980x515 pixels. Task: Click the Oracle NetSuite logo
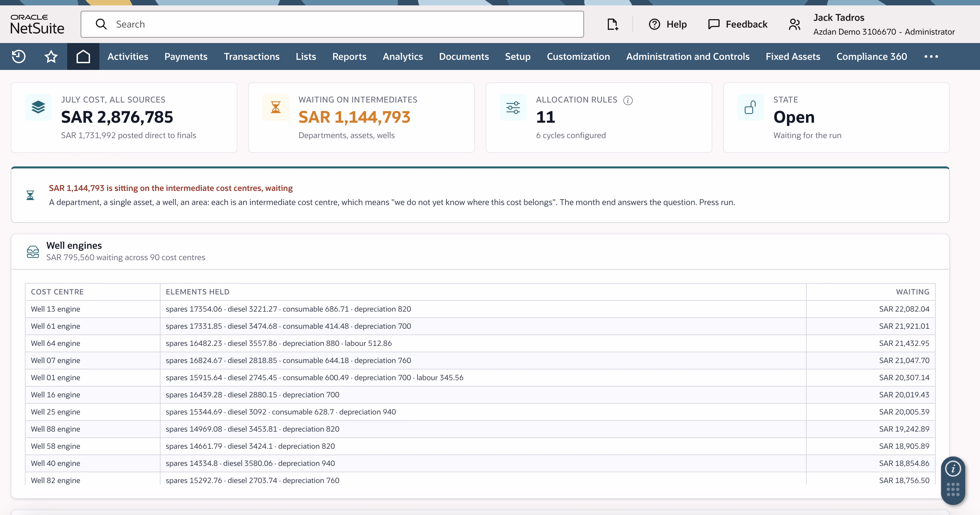37,24
